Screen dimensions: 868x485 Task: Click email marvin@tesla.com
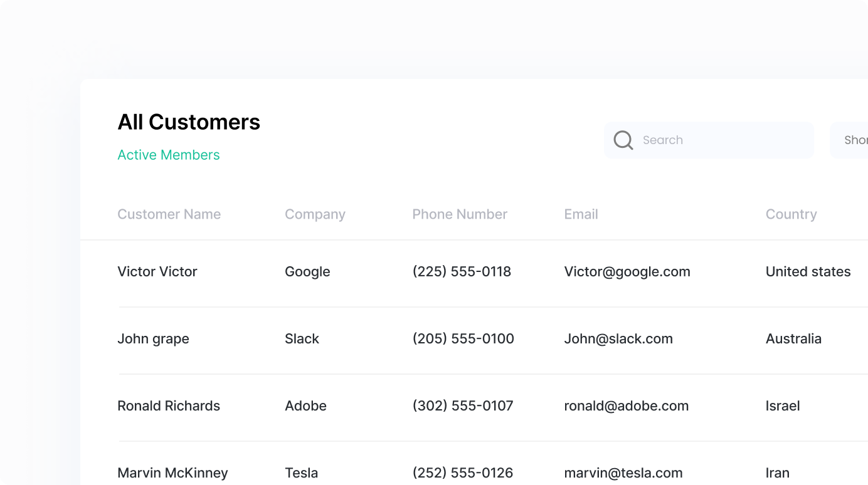point(623,472)
